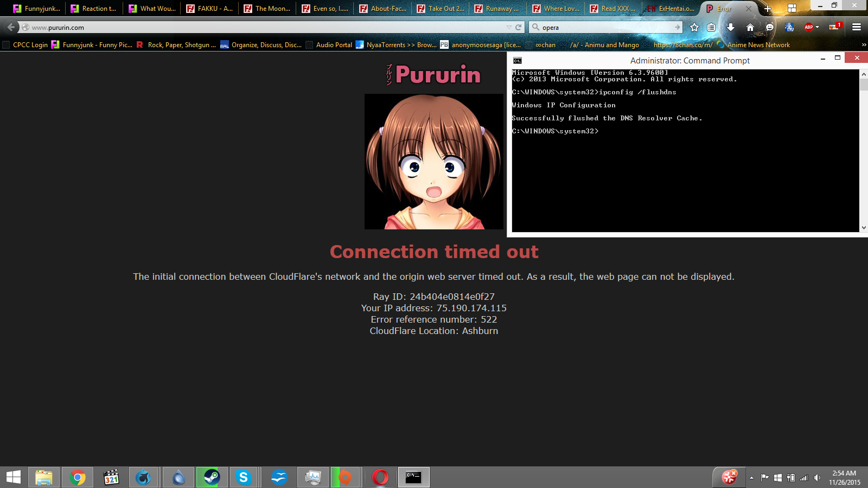Open the Firefox hamburger menu
868x488 pixels.
click(857, 27)
